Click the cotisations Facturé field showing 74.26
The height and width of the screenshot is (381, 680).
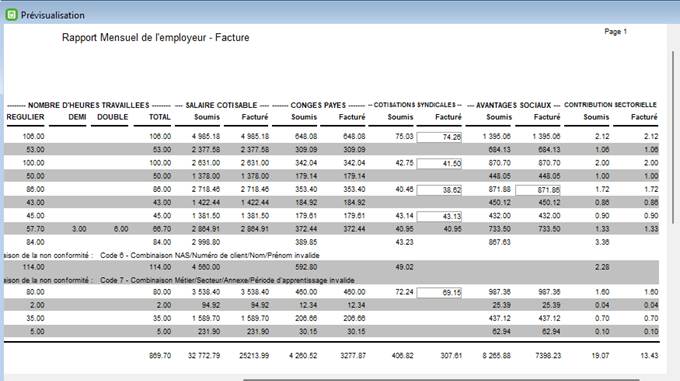click(x=439, y=137)
